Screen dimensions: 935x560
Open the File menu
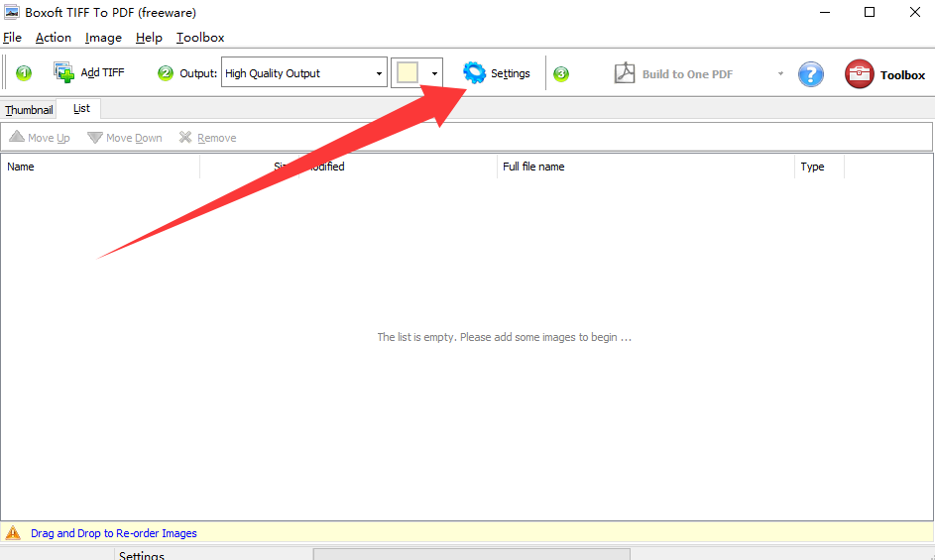point(12,38)
